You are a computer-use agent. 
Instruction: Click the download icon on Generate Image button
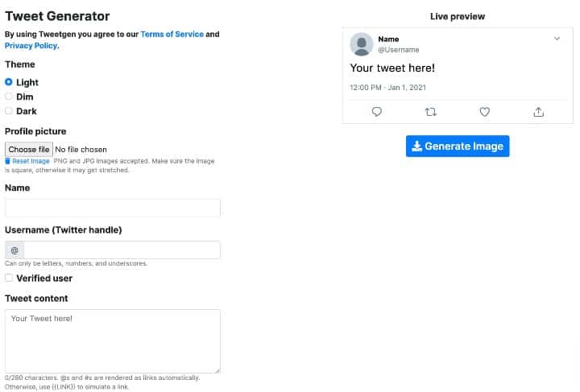[x=417, y=146]
